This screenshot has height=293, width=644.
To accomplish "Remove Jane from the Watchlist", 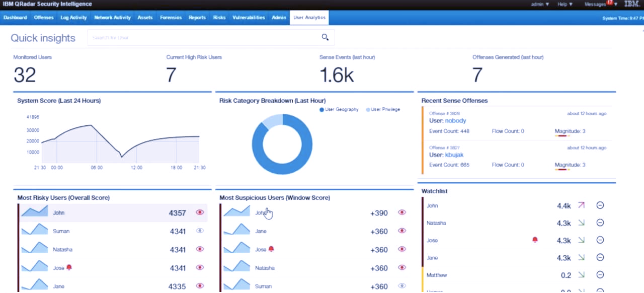I will coord(600,257).
